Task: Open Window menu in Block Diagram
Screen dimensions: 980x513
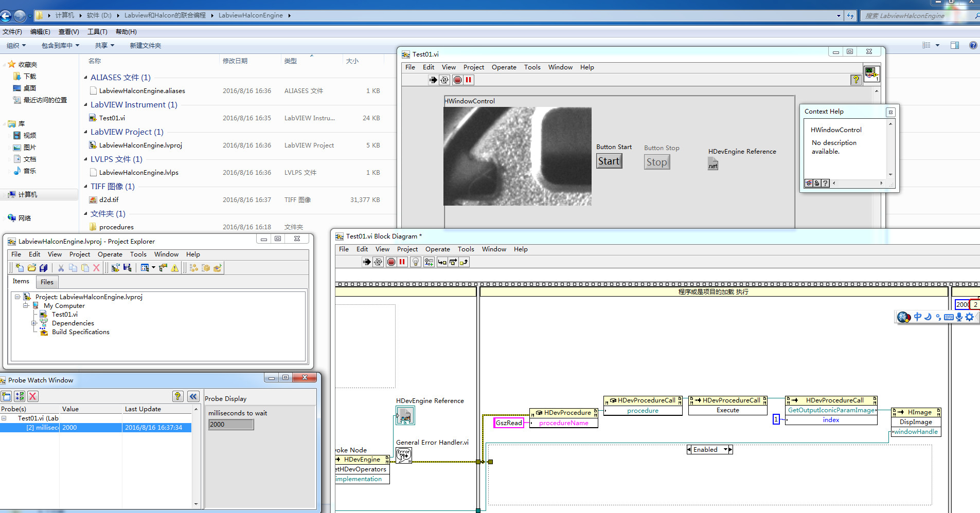Action: point(494,249)
